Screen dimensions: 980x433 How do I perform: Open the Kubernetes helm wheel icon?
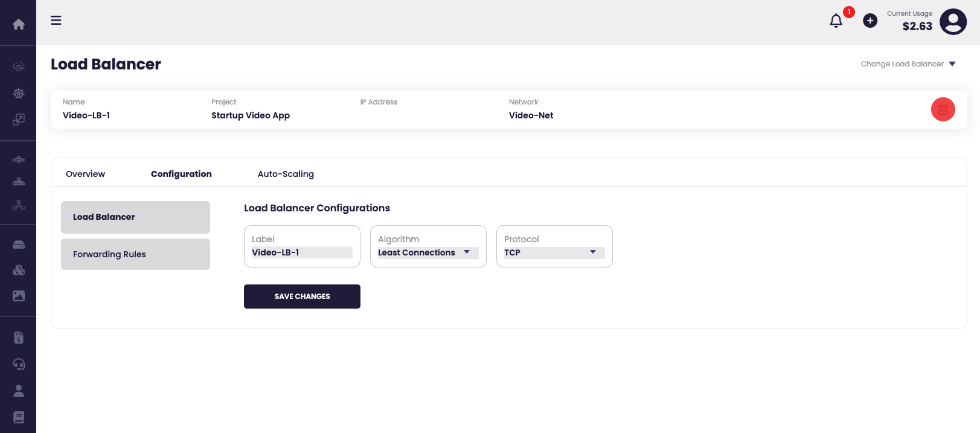[19, 93]
